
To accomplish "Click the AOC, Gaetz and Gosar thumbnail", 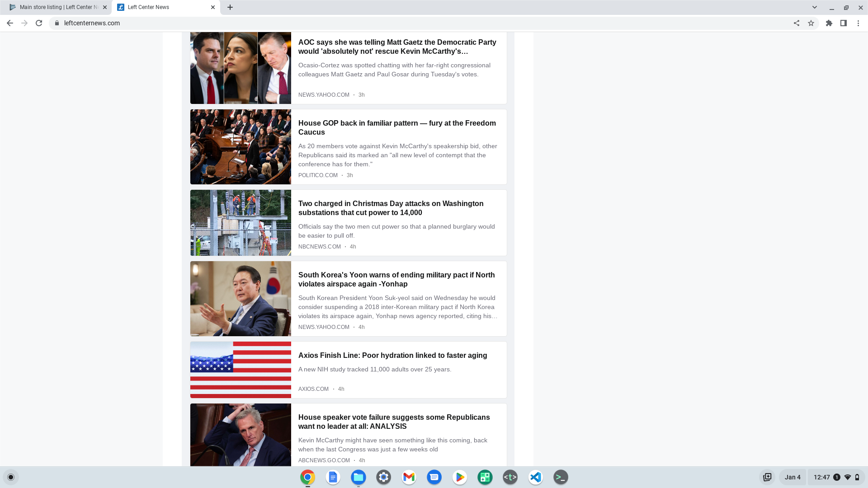I will click(x=241, y=68).
